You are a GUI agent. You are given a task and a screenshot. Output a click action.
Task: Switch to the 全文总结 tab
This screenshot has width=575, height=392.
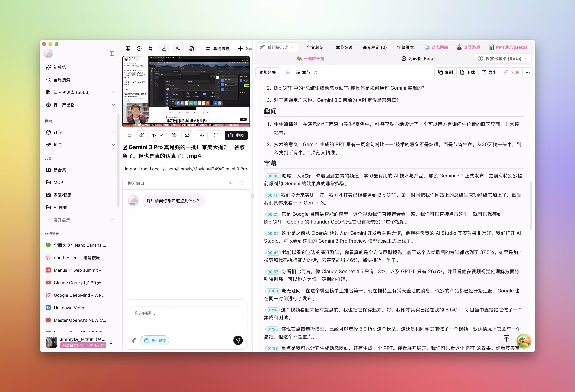pos(315,47)
